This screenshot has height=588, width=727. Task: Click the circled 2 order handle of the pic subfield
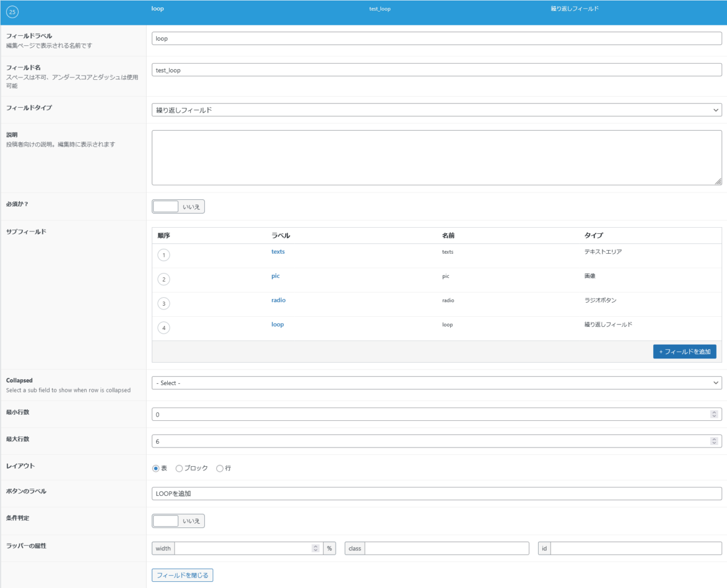tap(164, 279)
